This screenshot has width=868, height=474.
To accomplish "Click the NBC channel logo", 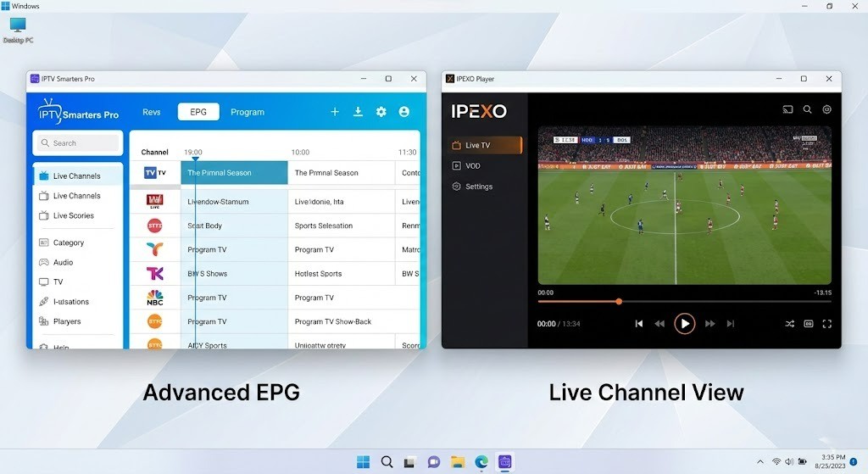I will point(155,298).
